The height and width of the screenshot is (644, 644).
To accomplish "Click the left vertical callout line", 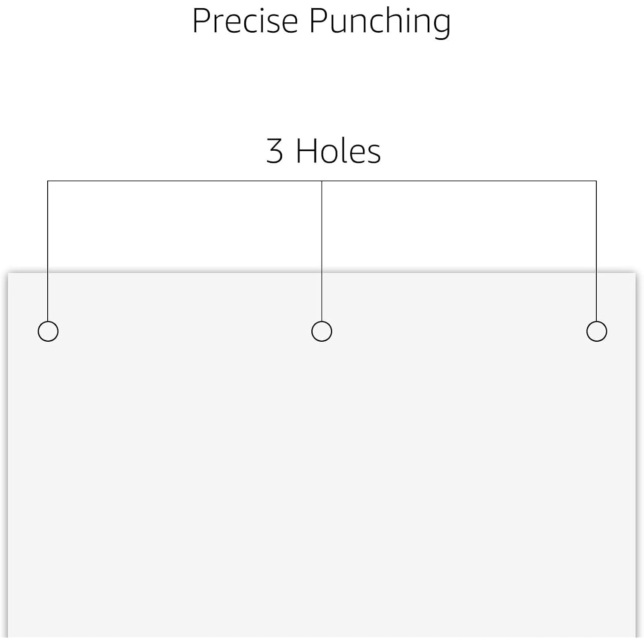I will coord(48,251).
